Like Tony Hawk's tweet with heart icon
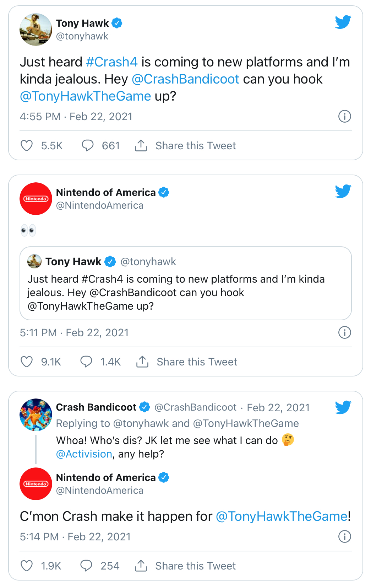 [x=27, y=145]
